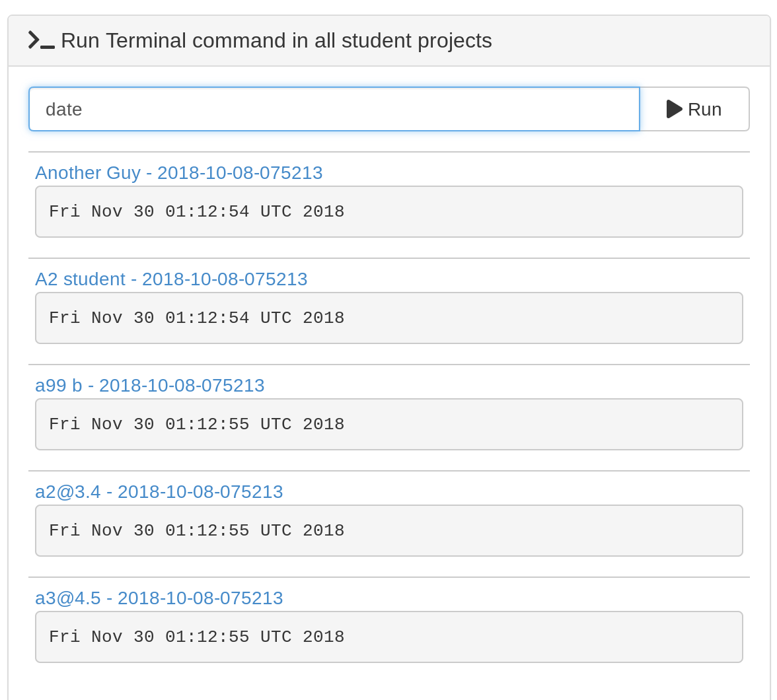Open the a2@3.4 project link
Screen dimensions: 777x700
click(159, 492)
